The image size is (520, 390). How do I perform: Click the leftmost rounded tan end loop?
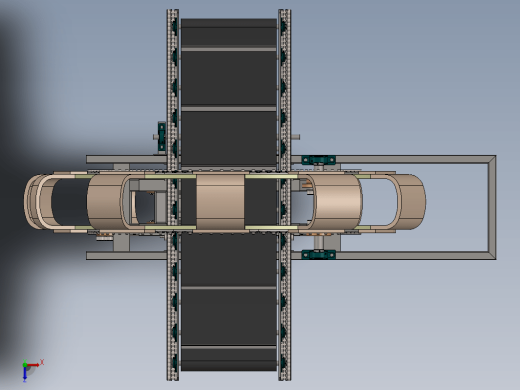(x=37, y=201)
